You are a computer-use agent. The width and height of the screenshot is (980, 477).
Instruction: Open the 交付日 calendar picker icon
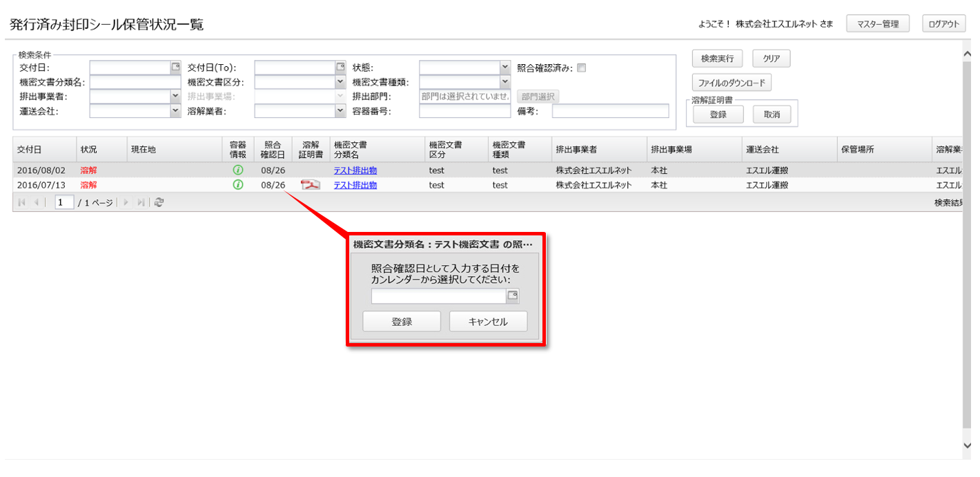pyautogui.click(x=175, y=67)
